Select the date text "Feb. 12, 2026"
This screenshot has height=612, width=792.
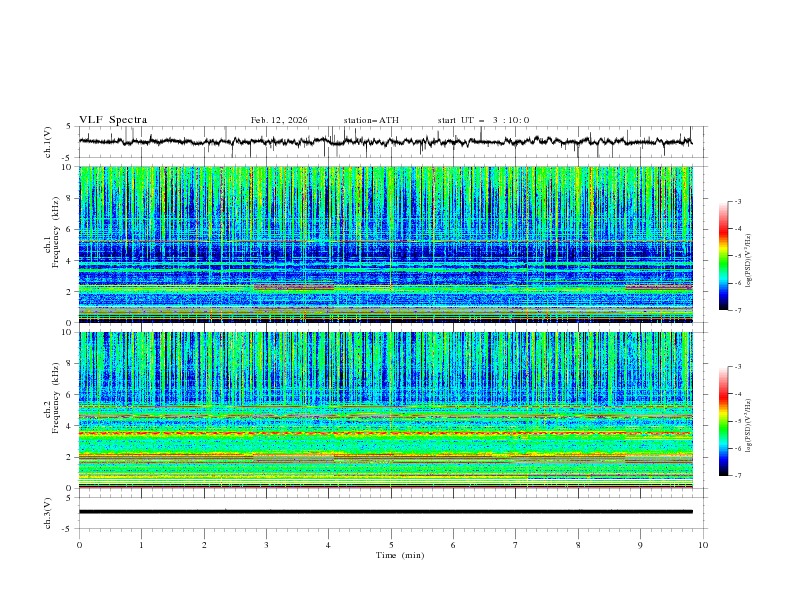(x=279, y=120)
